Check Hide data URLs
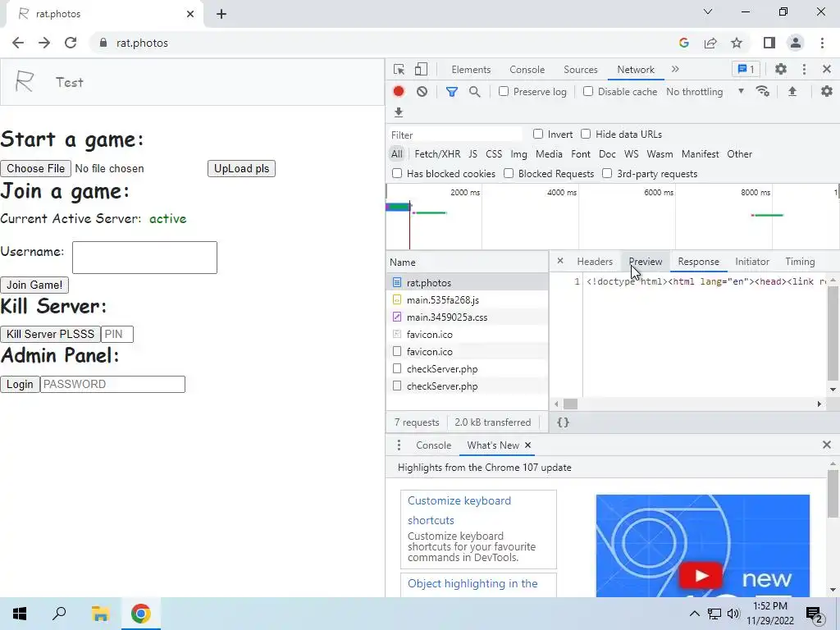The height and width of the screenshot is (630, 840). click(x=586, y=134)
